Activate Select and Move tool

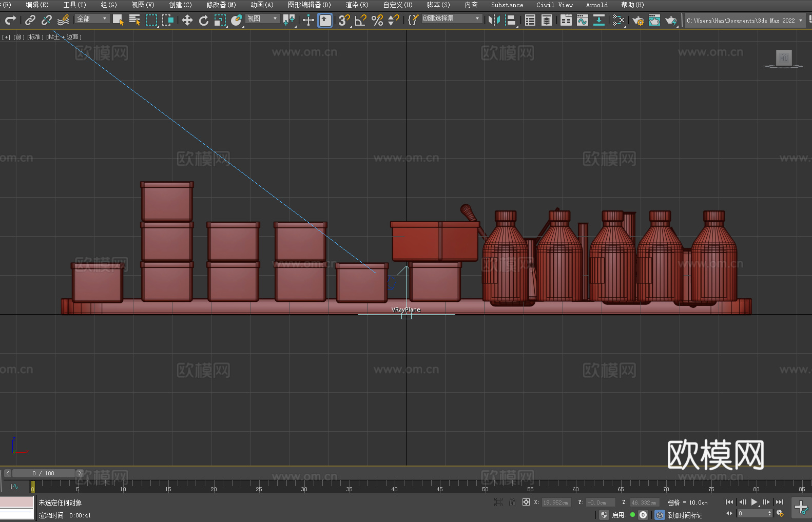pos(187,20)
